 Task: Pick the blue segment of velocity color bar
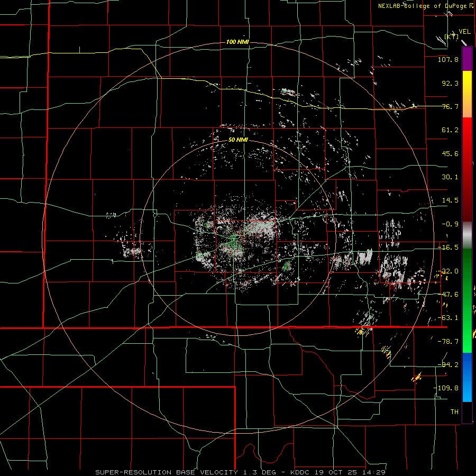(467, 377)
